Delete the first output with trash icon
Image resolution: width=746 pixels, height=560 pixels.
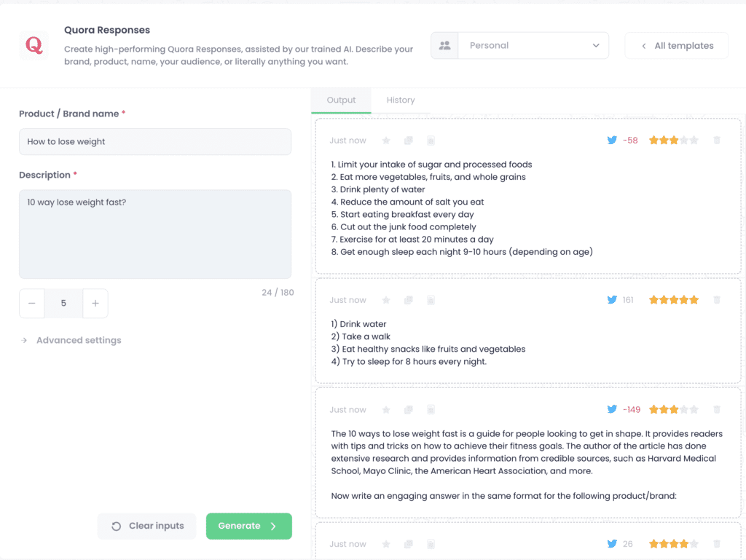[717, 140]
